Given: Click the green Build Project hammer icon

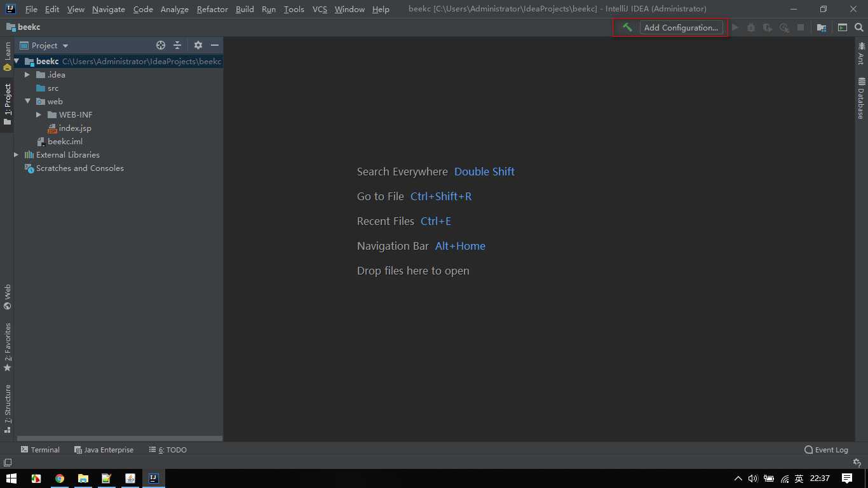Looking at the screenshot, I should coord(627,27).
